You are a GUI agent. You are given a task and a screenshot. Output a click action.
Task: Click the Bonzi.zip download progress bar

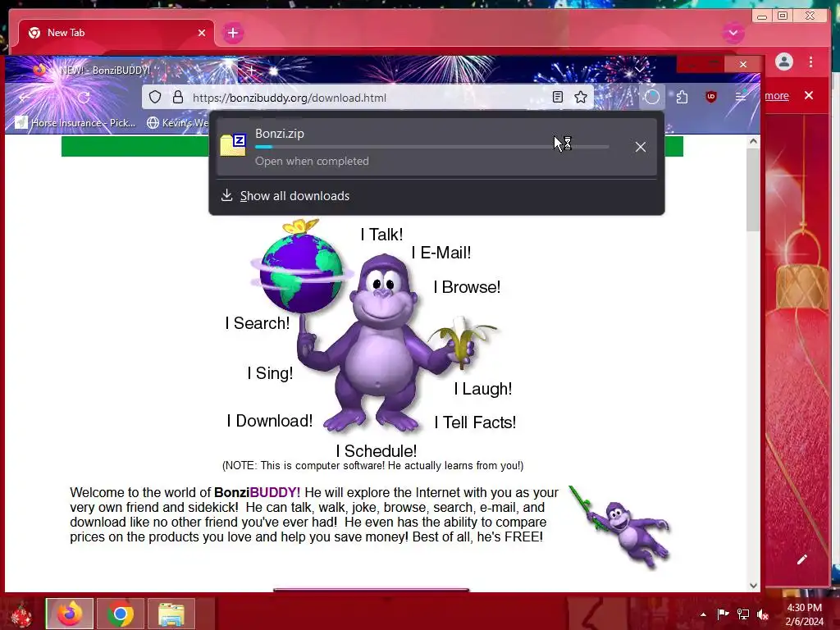431,147
